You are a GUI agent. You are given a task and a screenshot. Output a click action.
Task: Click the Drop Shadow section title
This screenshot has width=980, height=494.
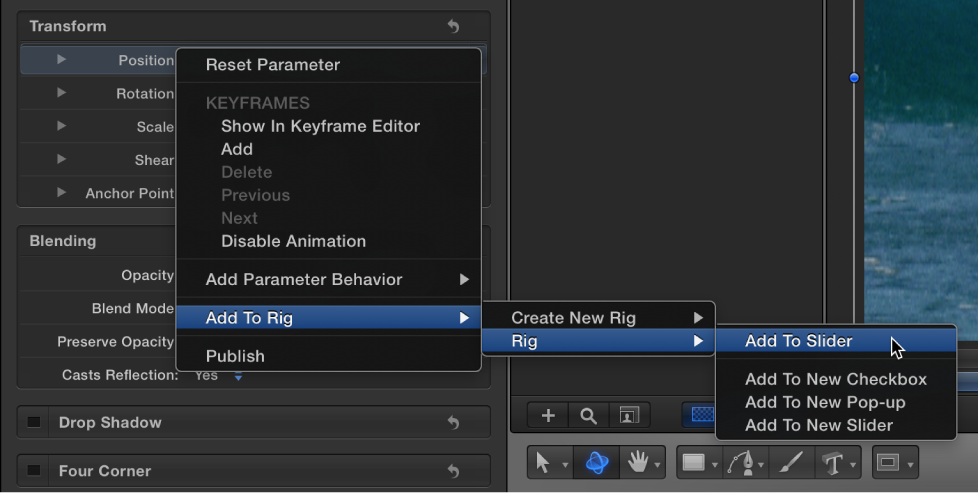click(110, 423)
